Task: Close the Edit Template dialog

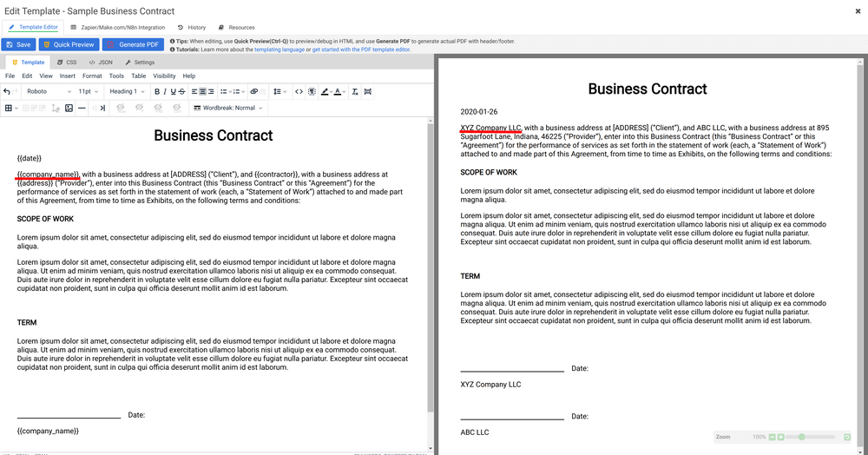Action: coord(858,11)
